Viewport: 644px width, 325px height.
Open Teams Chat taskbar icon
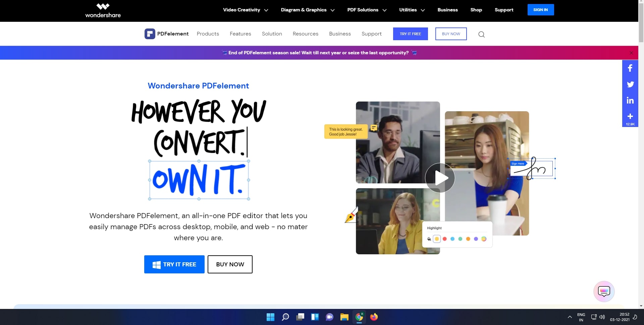[330, 317]
